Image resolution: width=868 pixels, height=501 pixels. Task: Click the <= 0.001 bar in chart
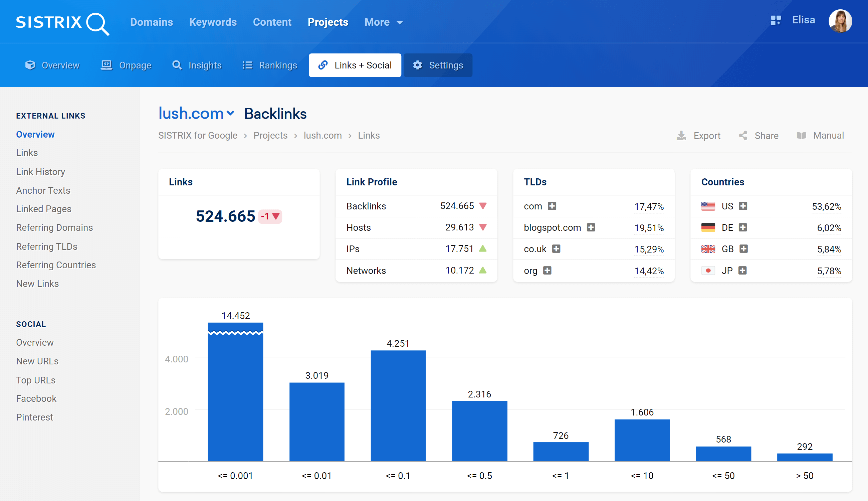coord(235,391)
